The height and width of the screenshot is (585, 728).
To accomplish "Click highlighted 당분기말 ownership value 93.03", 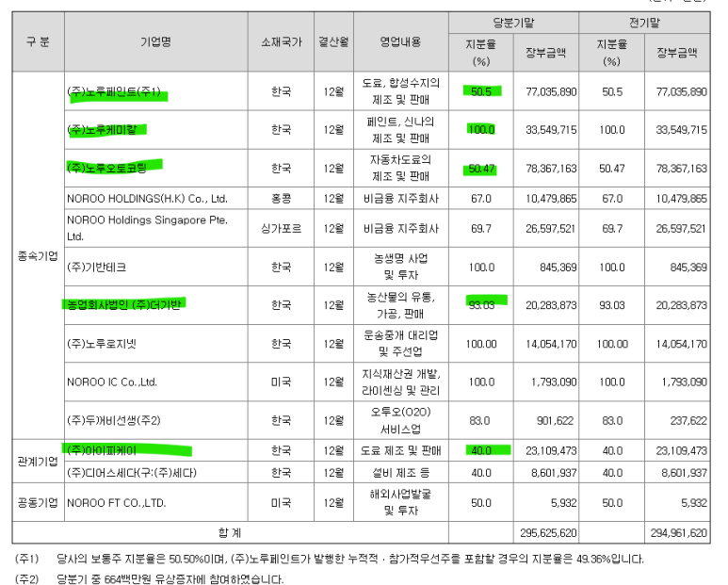I will pyautogui.click(x=481, y=305).
